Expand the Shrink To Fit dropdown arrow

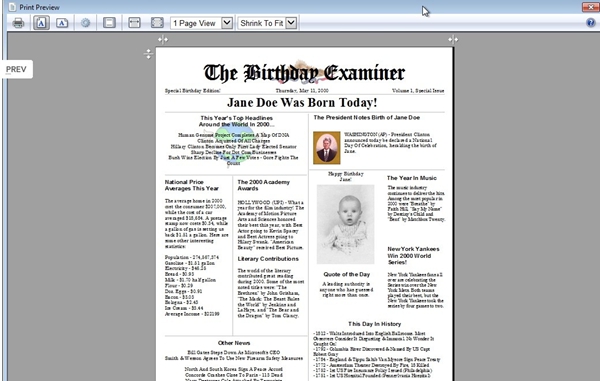291,23
